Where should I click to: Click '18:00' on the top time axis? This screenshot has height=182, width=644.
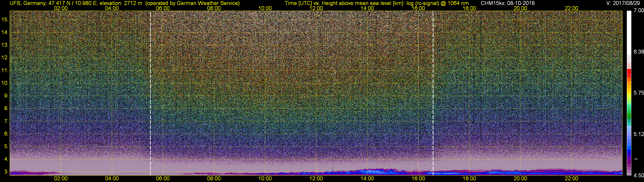(469, 8)
